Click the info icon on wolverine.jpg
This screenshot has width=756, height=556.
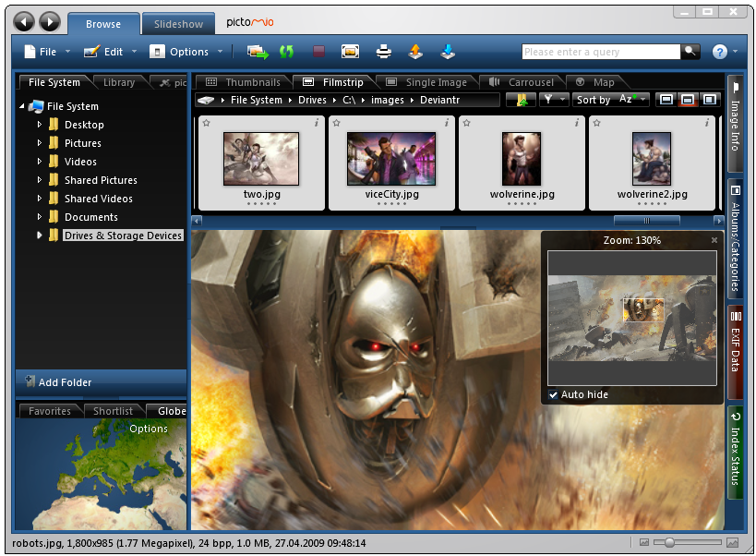tap(577, 123)
